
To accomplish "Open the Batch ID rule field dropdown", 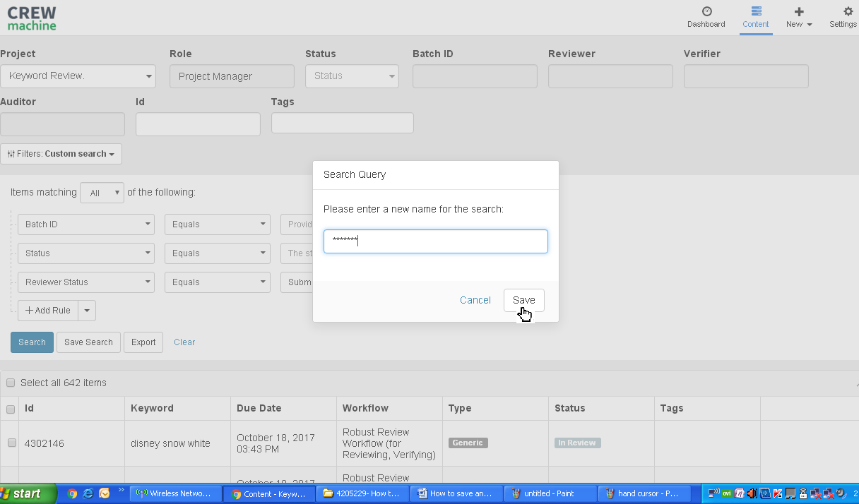I will 86,224.
